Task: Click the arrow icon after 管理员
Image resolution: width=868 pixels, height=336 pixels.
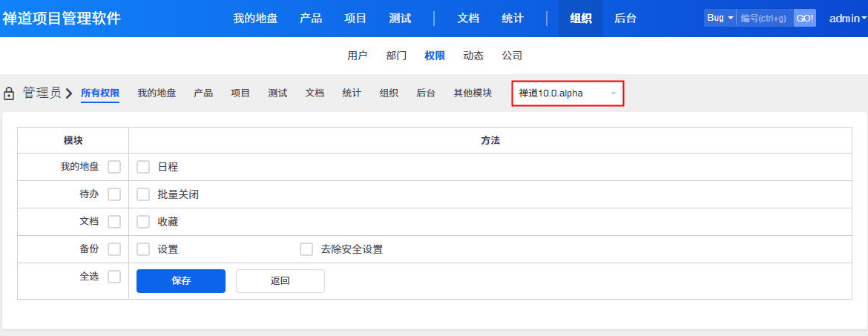Action: click(x=69, y=93)
